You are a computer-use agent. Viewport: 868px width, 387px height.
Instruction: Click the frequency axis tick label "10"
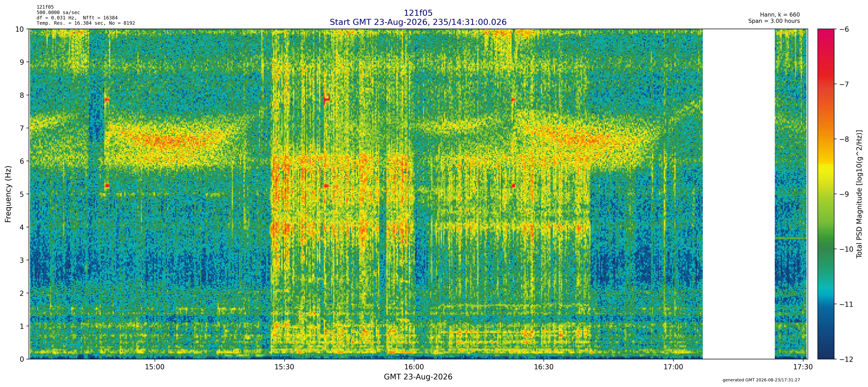[20, 29]
